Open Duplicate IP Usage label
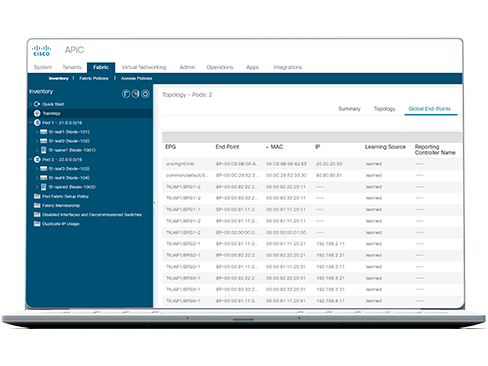 point(61,224)
